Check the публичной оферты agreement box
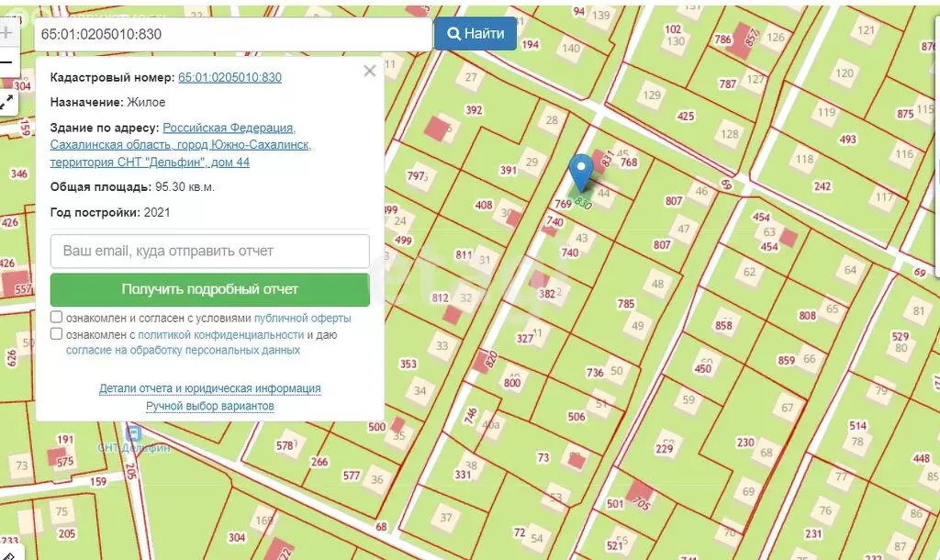 [57, 318]
